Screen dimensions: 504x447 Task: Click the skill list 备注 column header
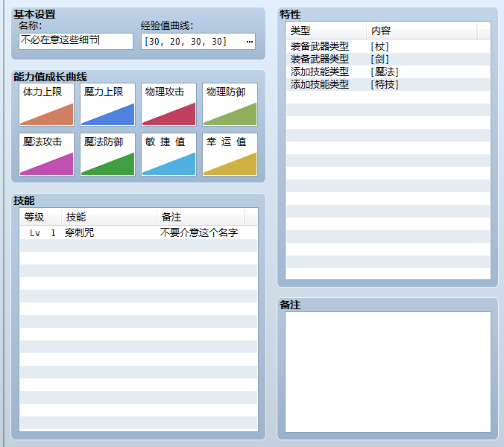[x=201, y=217]
